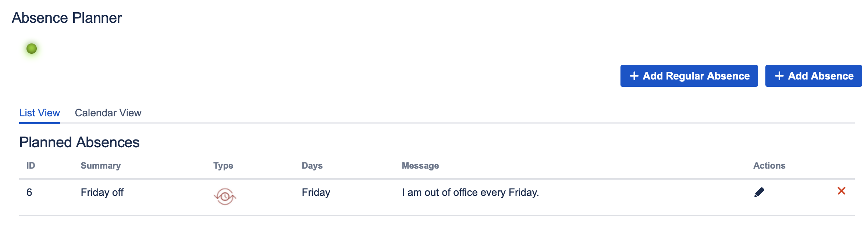Image resolution: width=868 pixels, height=229 pixels.
Task: Edit the Friday off absence with pencil
Action: pyautogui.click(x=759, y=192)
